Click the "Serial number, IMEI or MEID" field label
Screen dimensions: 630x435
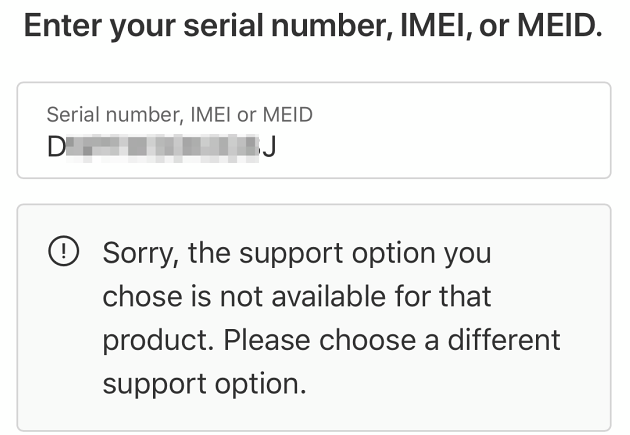(179, 115)
